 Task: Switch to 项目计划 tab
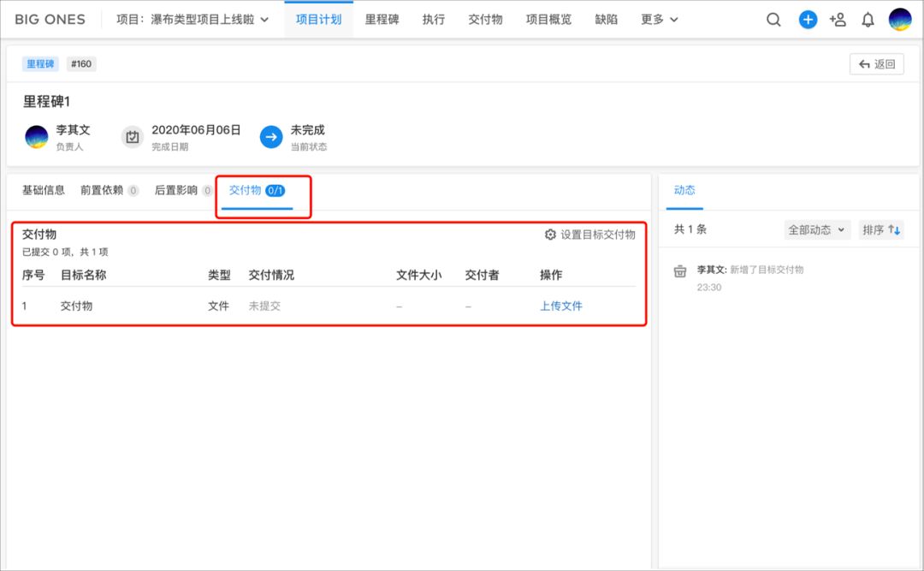[x=318, y=20]
